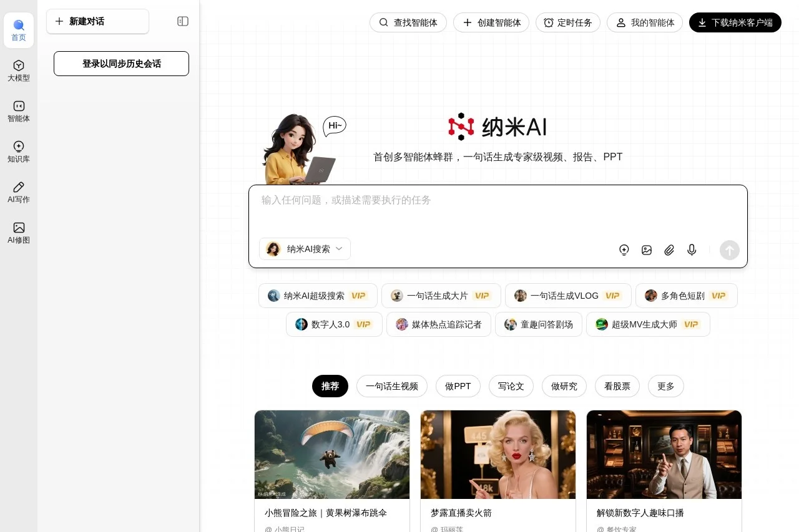
Task: Open the AI修图 tool in the sidebar
Action: (18, 232)
